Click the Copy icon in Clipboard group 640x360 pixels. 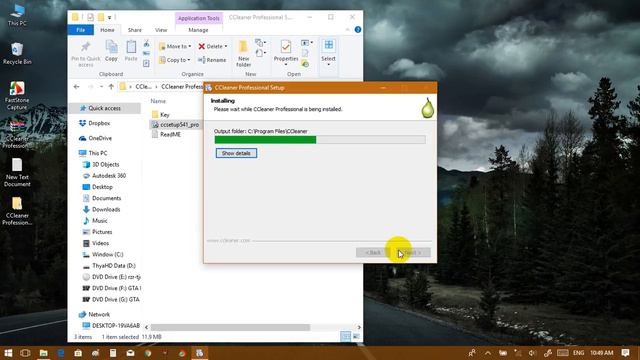[x=111, y=51]
